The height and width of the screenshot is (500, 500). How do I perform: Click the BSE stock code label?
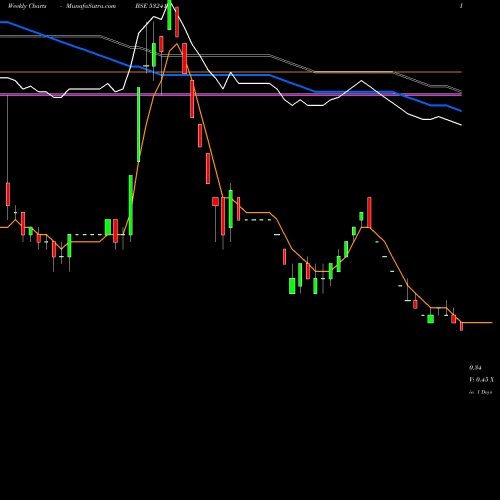click(x=151, y=6)
